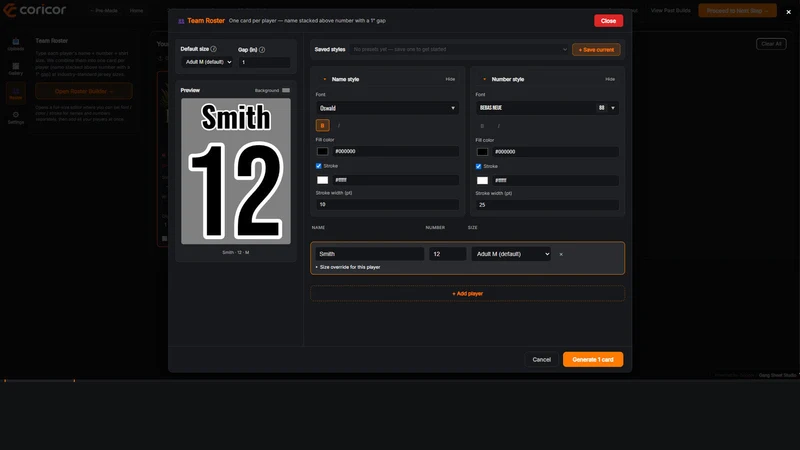Open the Settings sidebar icon
The image size is (800, 450).
coord(16,118)
